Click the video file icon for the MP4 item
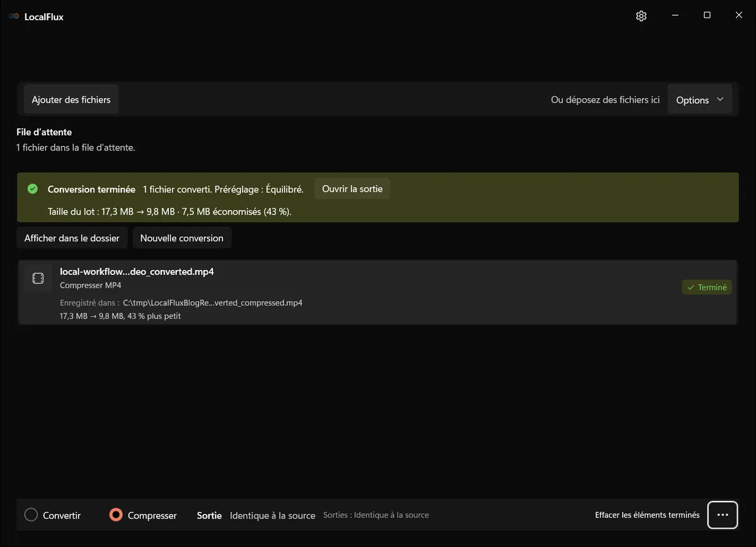The width and height of the screenshot is (756, 547). pos(38,278)
